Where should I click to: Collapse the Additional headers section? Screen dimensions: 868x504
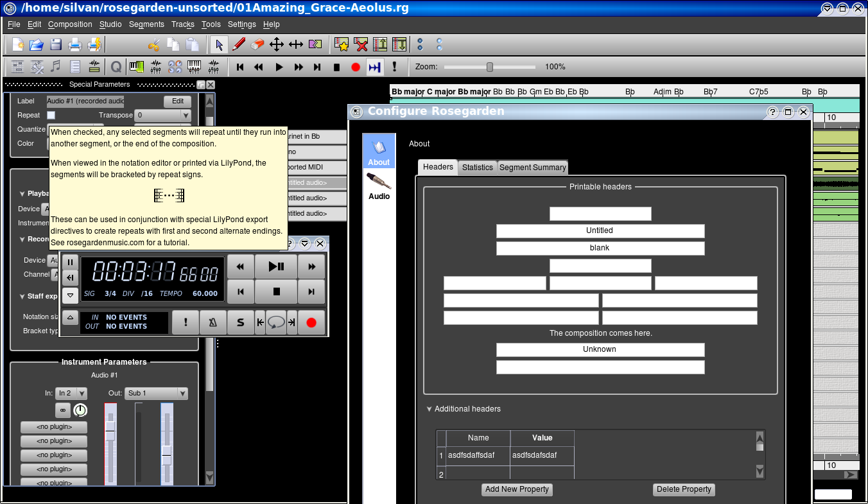point(430,409)
